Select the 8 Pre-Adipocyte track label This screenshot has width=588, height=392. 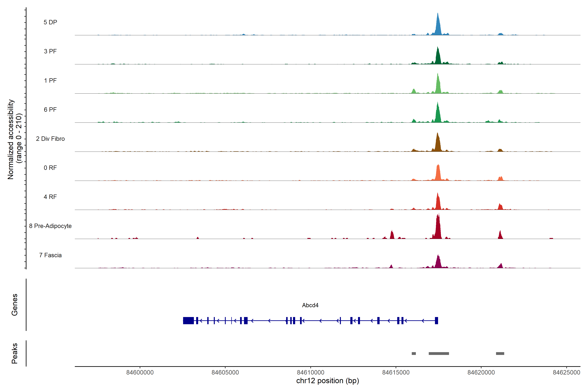pos(50,226)
